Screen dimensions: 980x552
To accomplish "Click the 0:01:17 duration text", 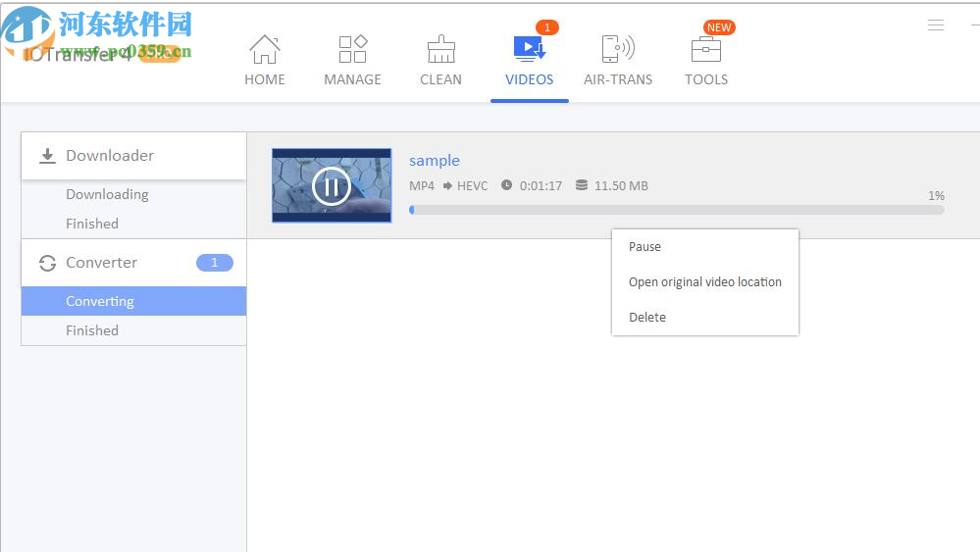I will pyautogui.click(x=541, y=186).
